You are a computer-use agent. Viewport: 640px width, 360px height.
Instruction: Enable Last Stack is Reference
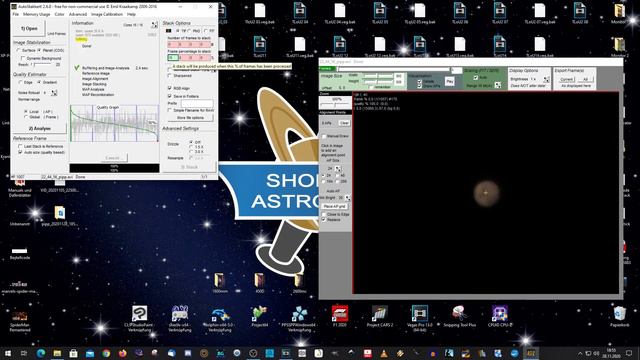tap(20, 146)
